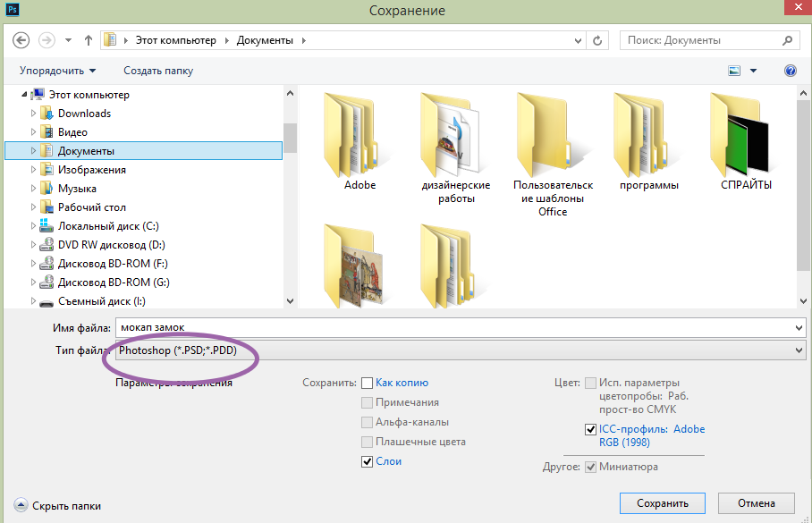Select Дисковод BD-ROM (G:)
Screen dimensions: 812x523
tap(114, 283)
